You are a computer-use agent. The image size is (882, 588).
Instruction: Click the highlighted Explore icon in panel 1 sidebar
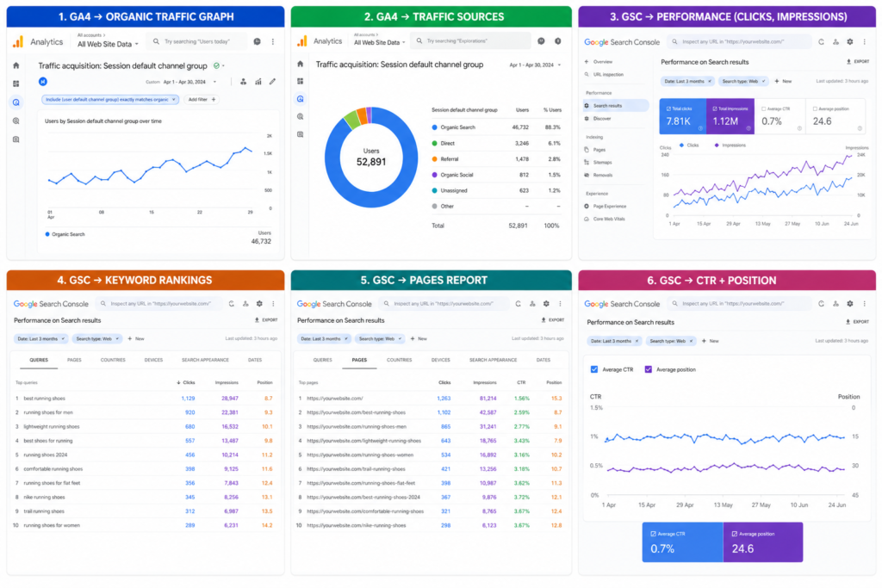click(x=16, y=102)
